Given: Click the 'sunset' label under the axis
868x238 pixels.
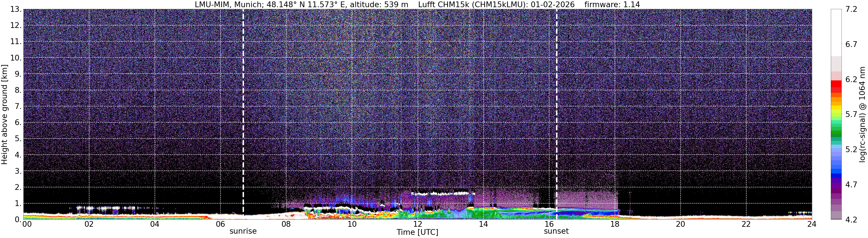Looking at the screenshot, I should [x=556, y=231].
